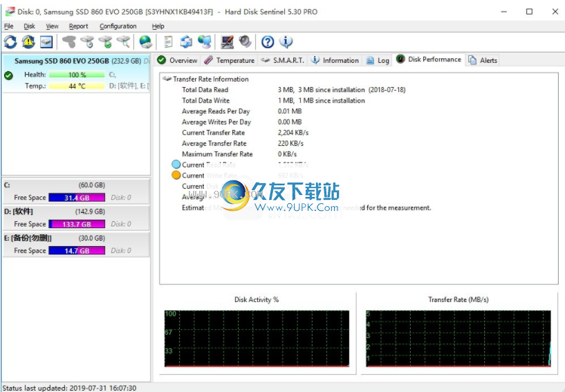
Task: Open the File menu
Action: coord(9,26)
